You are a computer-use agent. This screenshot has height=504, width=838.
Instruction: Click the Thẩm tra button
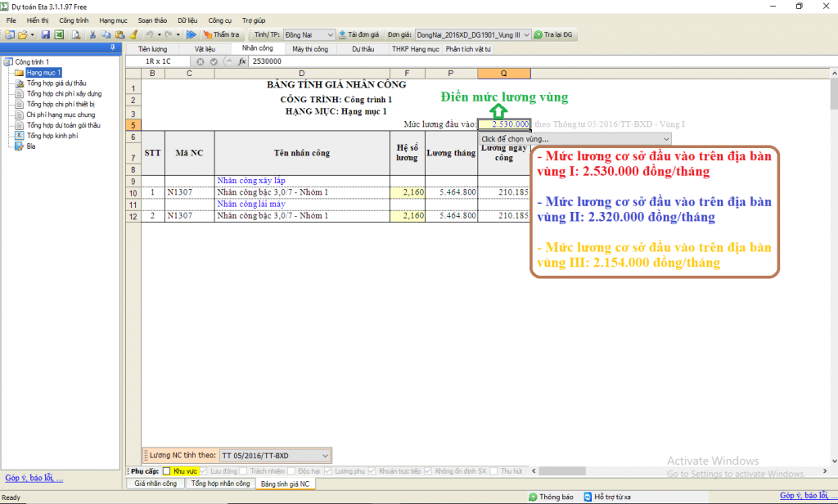(221, 34)
